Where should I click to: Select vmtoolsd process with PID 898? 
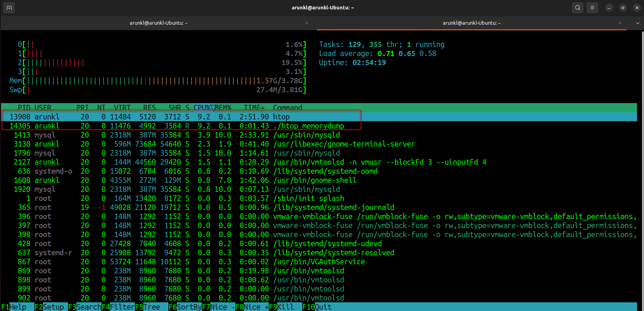pos(319,280)
